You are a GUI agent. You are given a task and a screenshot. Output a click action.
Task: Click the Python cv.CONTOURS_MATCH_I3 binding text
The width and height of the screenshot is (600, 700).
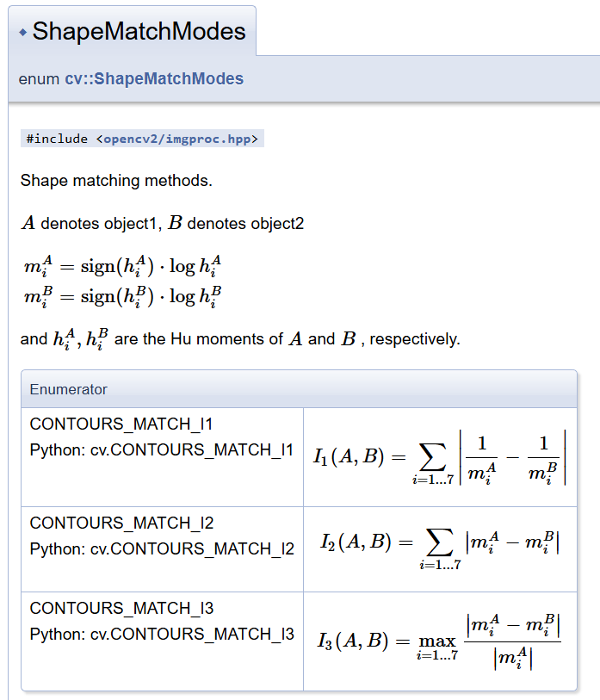(161, 634)
